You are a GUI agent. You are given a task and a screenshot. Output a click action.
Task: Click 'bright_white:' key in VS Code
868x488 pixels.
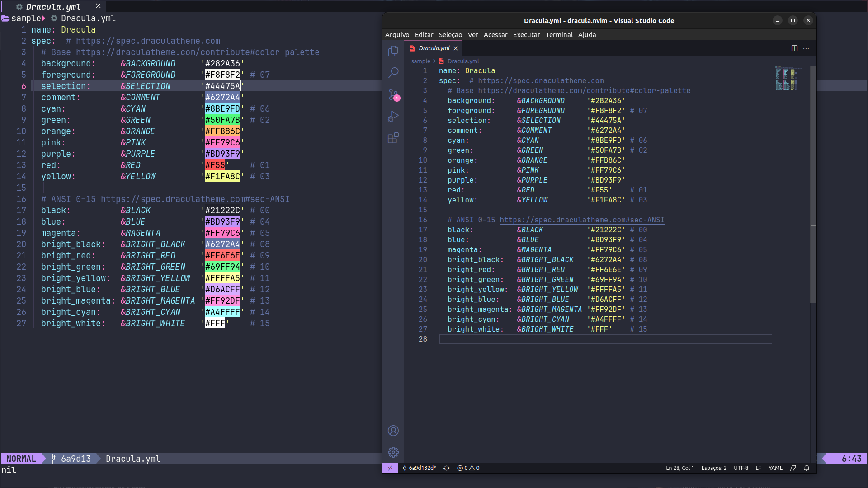(476, 329)
